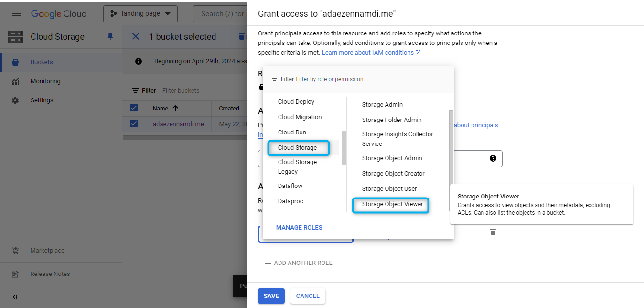Click the Save button

[271, 296]
